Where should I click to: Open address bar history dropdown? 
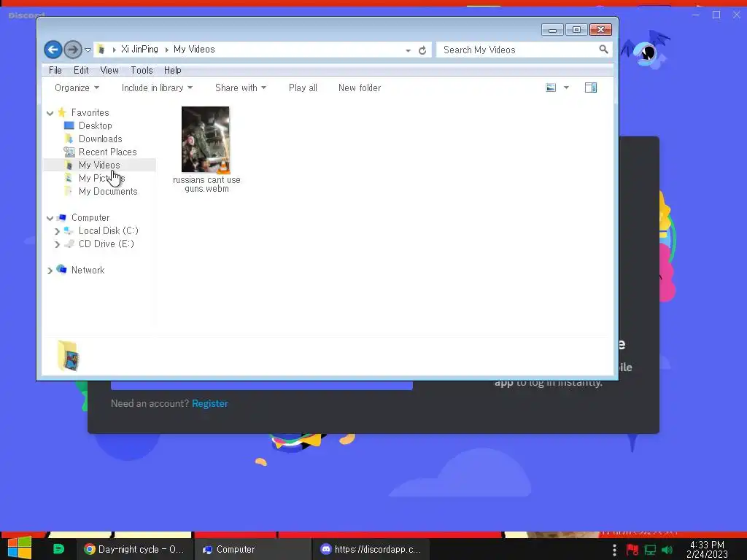click(409, 50)
